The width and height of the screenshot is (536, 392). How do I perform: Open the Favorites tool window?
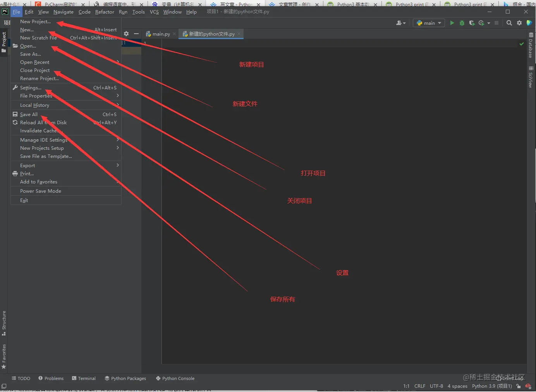point(4,356)
